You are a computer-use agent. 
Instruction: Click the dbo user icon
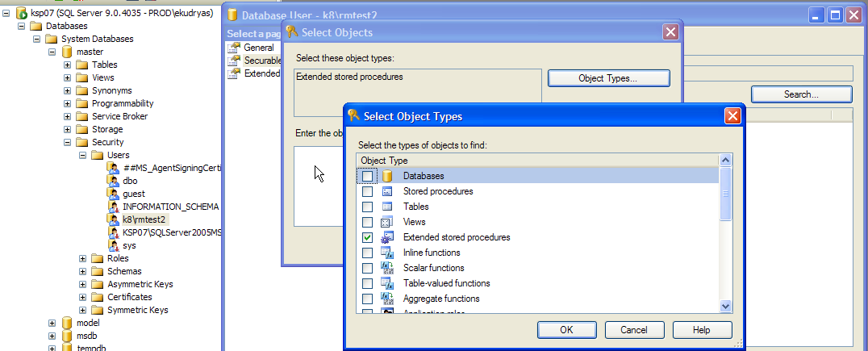pos(113,181)
